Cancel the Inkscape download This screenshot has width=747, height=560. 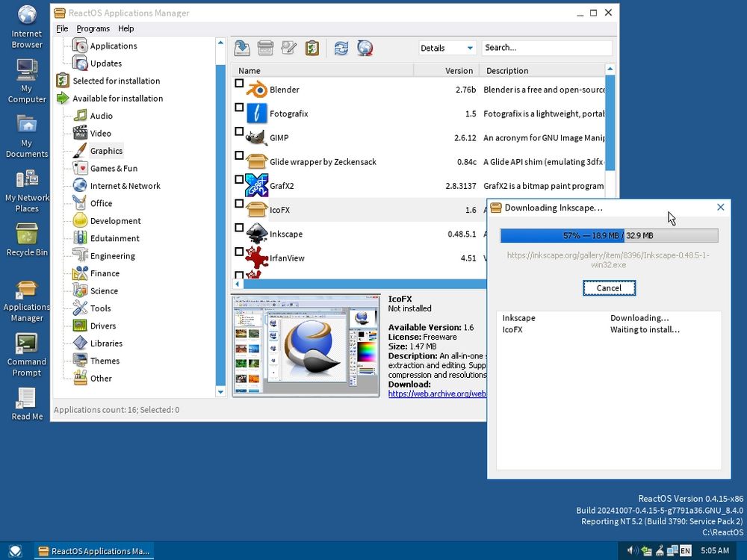[609, 287]
